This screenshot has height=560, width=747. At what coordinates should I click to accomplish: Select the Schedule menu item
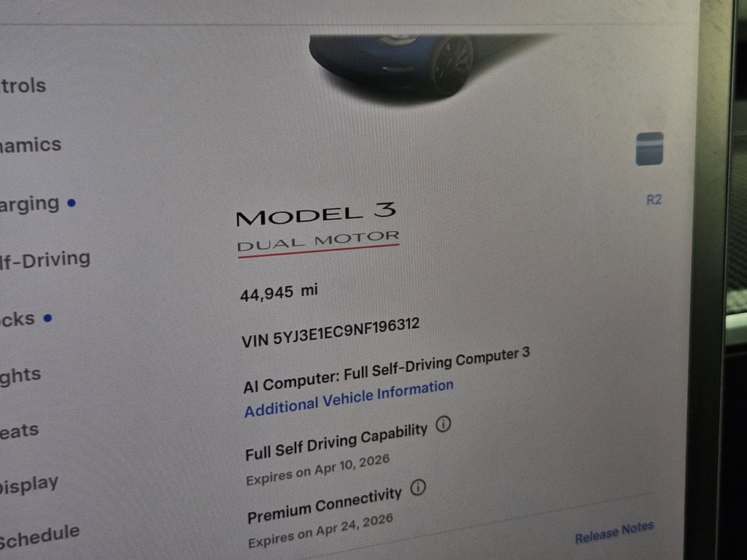click(x=39, y=536)
